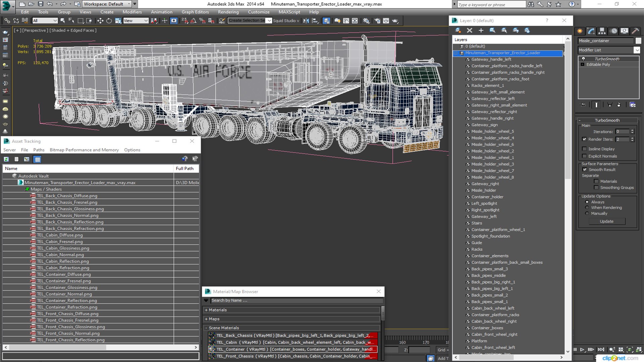The image size is (644, 362).
Task: Toggle Render Iters checkbox
Action: [x=584, y=139]
